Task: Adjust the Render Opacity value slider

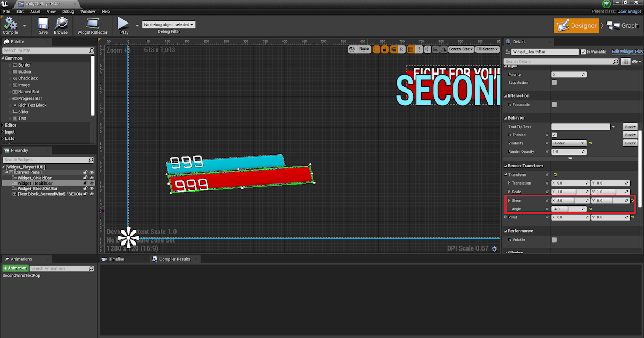Action: click(569, 151)
